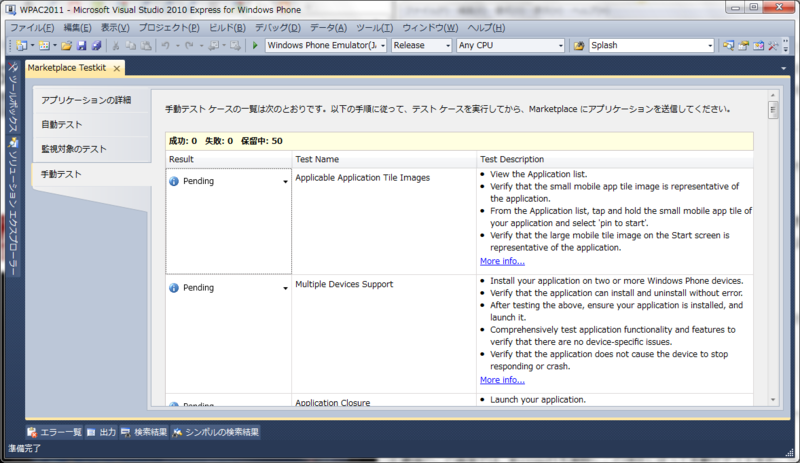Viewport: 800px width, 463px height.
Task: Open the ファイル(F) menu
Action: 32,28
